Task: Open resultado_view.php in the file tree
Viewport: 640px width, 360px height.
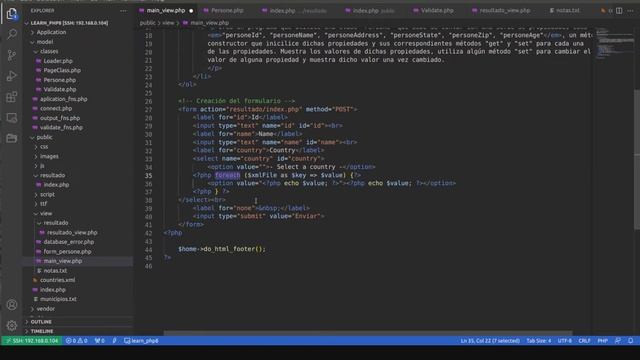Action: (x=72, y=232)
